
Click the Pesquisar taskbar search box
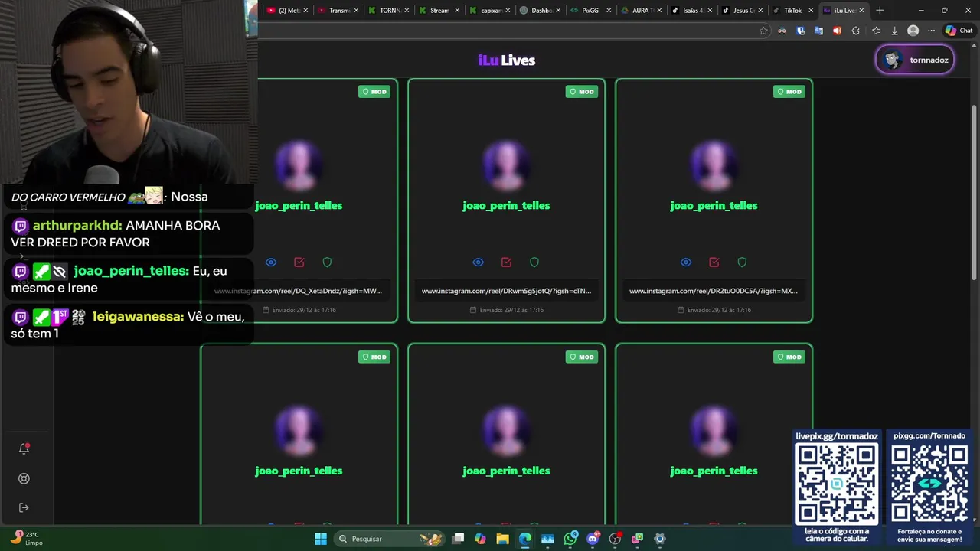(390, 539)
